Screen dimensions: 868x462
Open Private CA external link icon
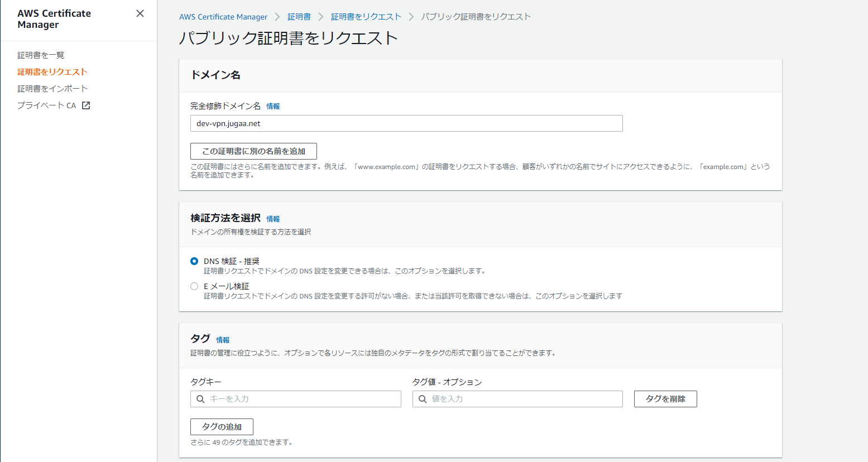tap(86, 105)
